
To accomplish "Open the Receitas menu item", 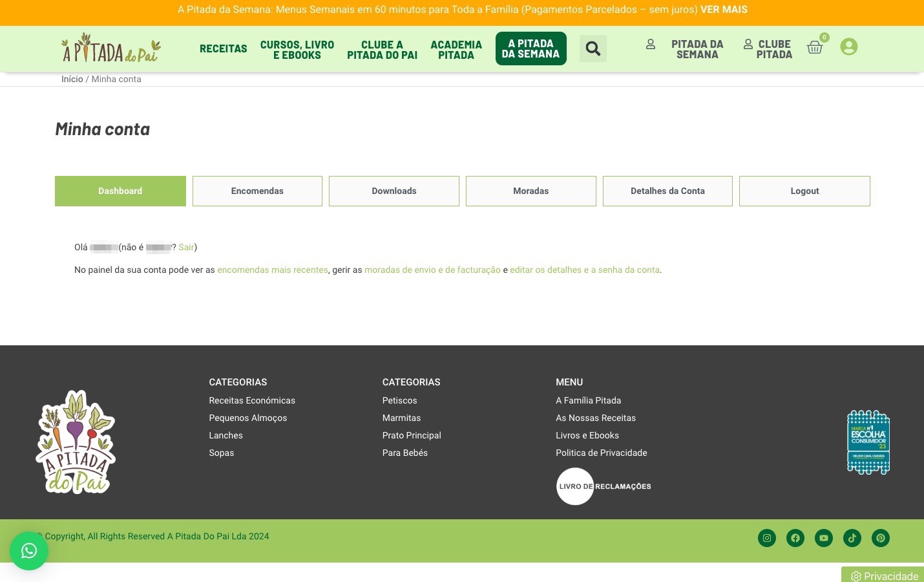I will pos(223,49).
